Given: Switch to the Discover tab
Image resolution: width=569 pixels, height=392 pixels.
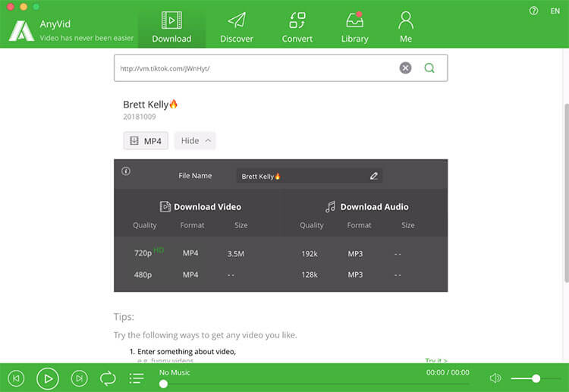Looking at the screenshot, I should [x=237, y=27].
